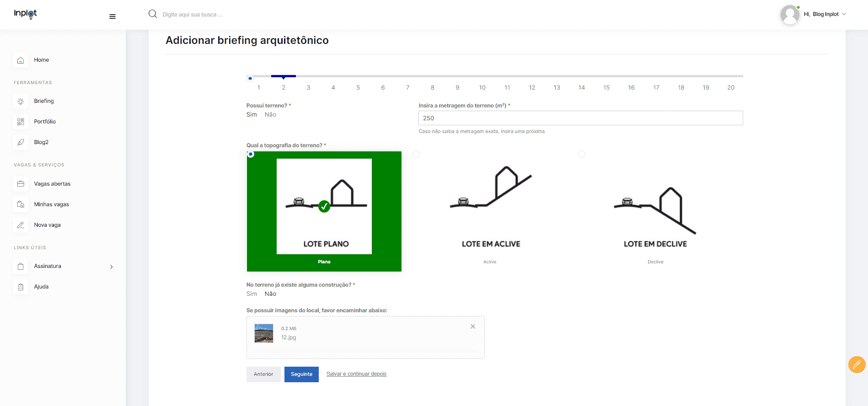Open the user avatar profile picture
Viewport: 868px width, 406px height.
[790, 15]
